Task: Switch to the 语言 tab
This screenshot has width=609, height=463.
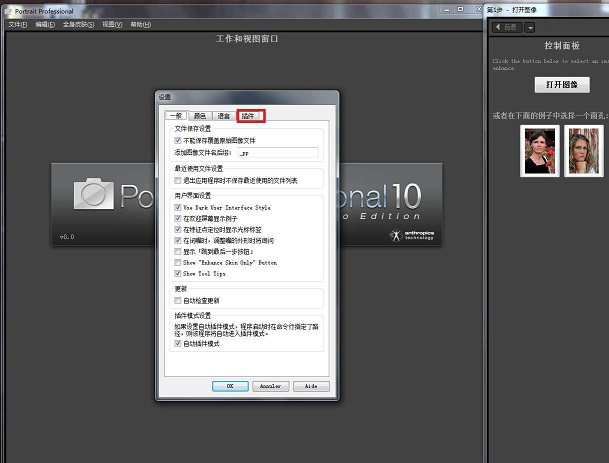Action: [x=224, y=116]
